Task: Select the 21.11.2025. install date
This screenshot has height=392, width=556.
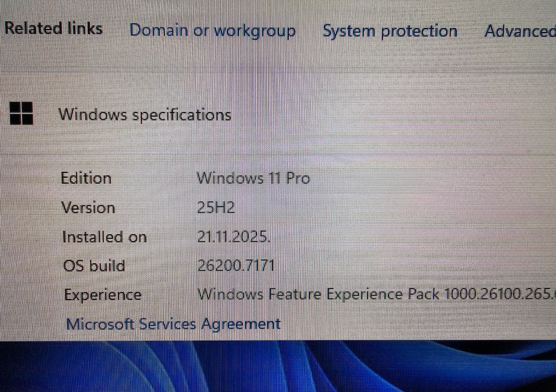Action: [234, 237]
